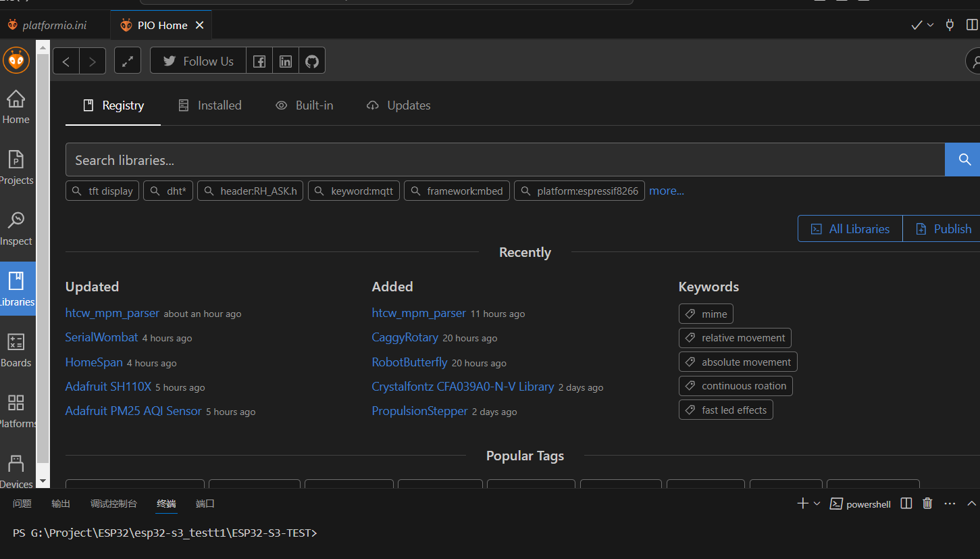Click the checkmark build icon

coord(917,25)
